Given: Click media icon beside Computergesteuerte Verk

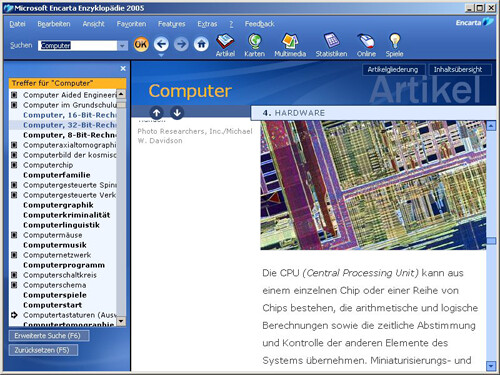Looking at the screenshot, I should click(14, 195).
